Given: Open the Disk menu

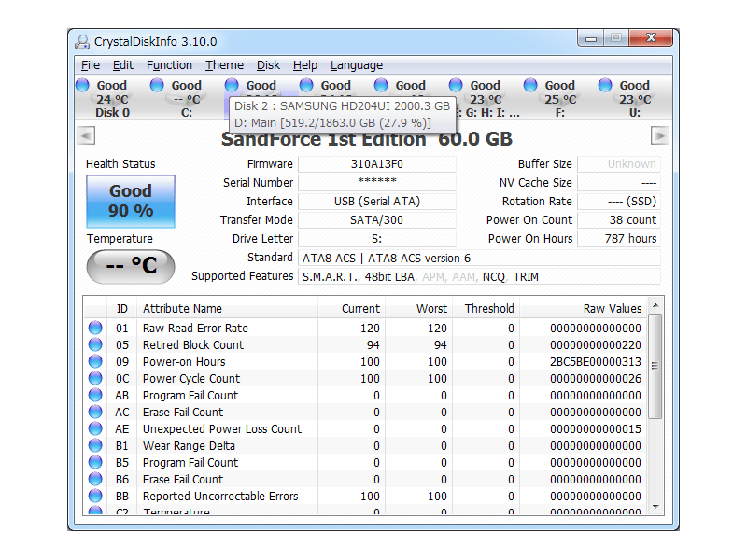Looking at the screenshot, I should click(268, 65).
